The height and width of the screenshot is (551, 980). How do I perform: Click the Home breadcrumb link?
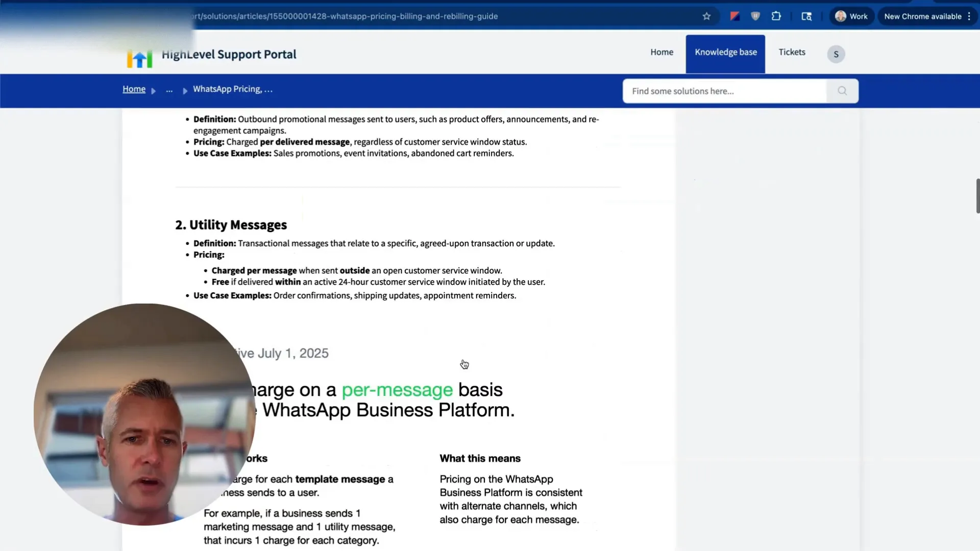coord(134,89)
